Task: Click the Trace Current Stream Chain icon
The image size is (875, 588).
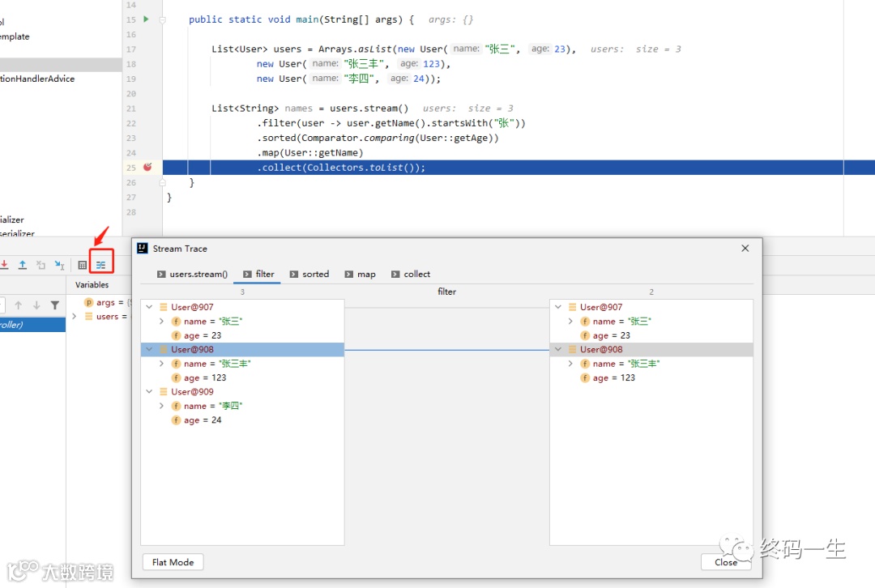Action: 101,265
